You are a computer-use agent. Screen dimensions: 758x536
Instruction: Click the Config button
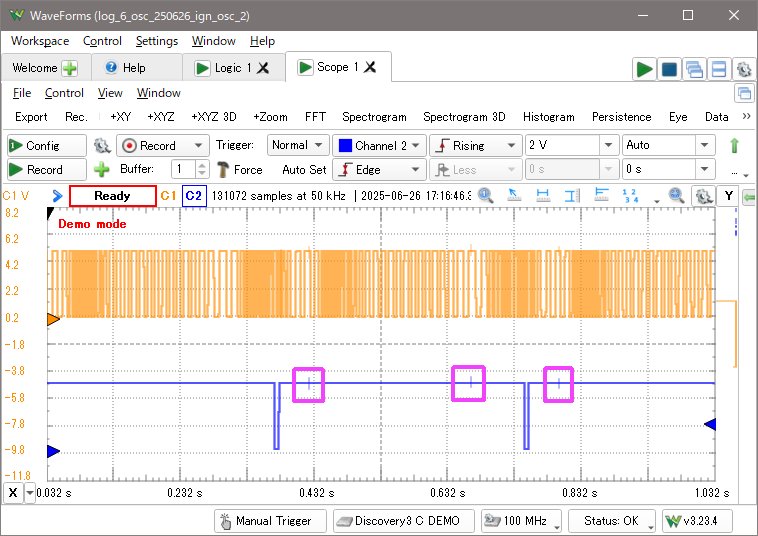[x=46, y=145]
